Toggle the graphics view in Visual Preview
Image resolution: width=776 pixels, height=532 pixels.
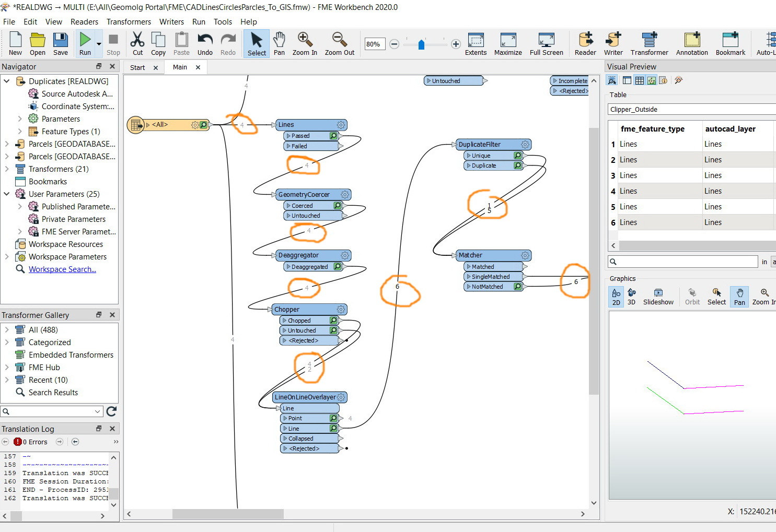click(651, 80)
